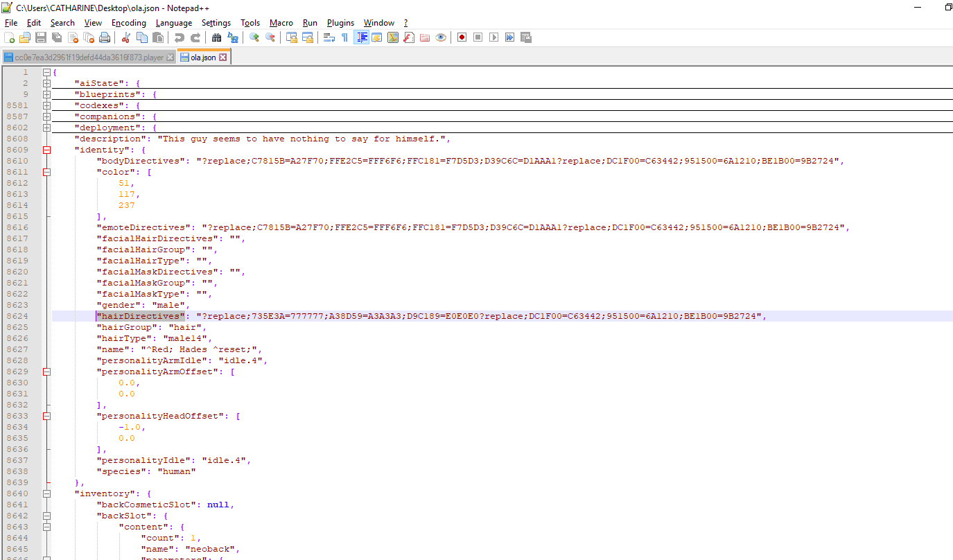Save the currently recorded macro icon
Viewport: 953px width, 560px height.
coord(526,37)
